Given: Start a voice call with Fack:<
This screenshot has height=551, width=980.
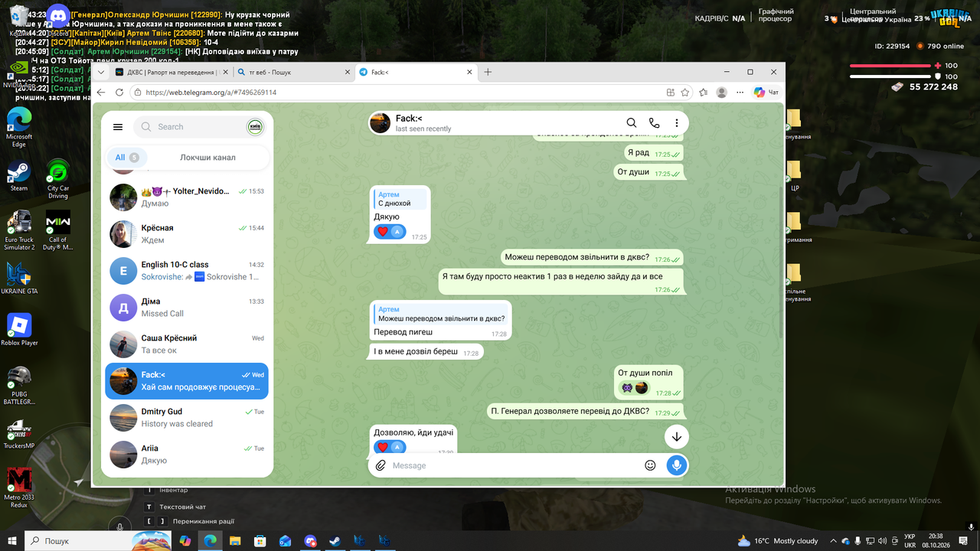Looking at the screenshot, I should pos(654,122).
